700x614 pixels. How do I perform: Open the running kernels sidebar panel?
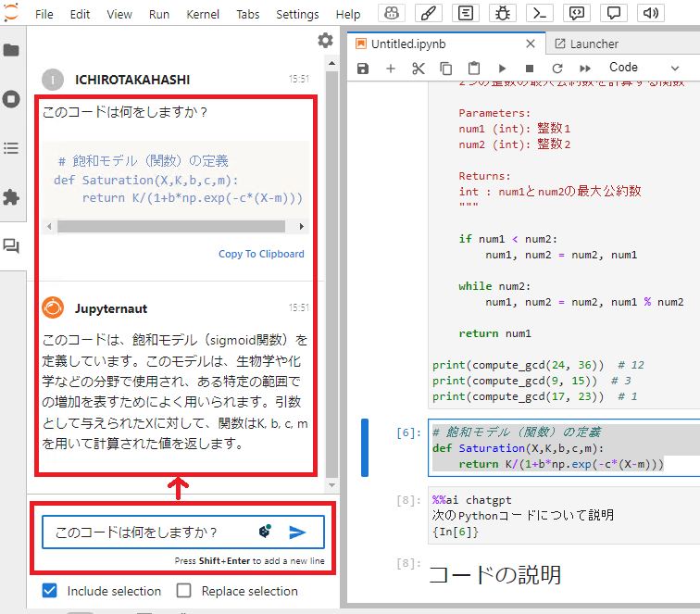coord(11,99)
